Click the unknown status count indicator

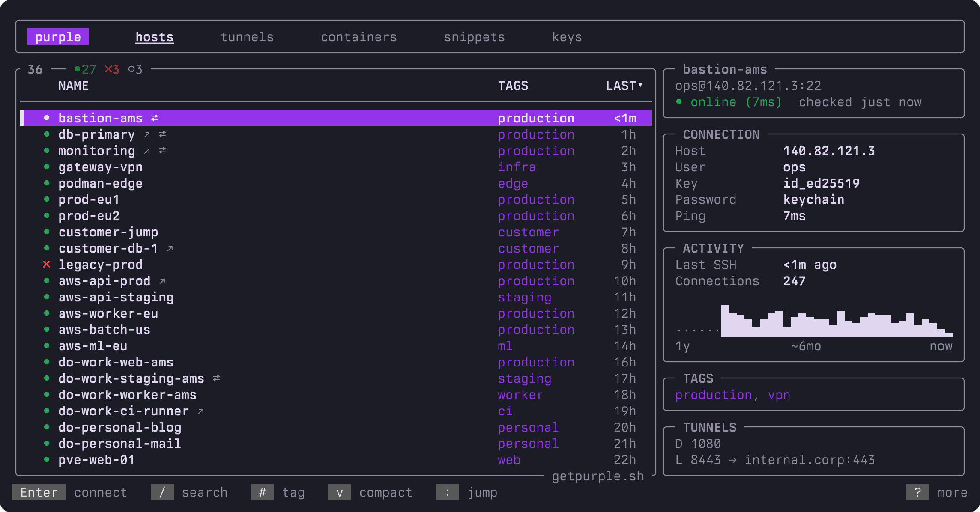click(135, 69)
